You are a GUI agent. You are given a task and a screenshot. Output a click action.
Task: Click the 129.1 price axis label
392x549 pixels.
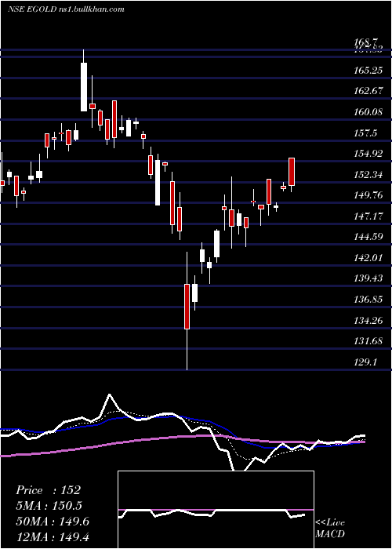(366, 362)
